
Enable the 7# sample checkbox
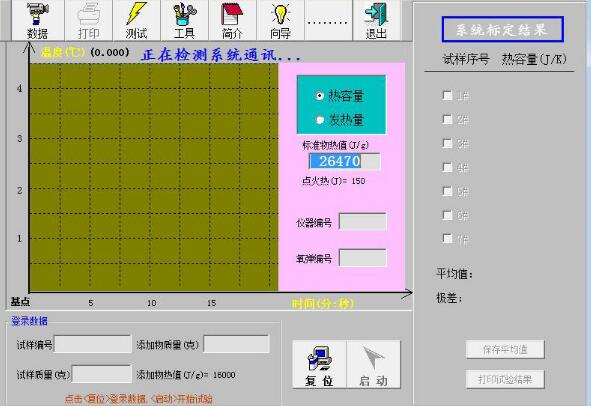pyautogui.click(x=447, y=238)
